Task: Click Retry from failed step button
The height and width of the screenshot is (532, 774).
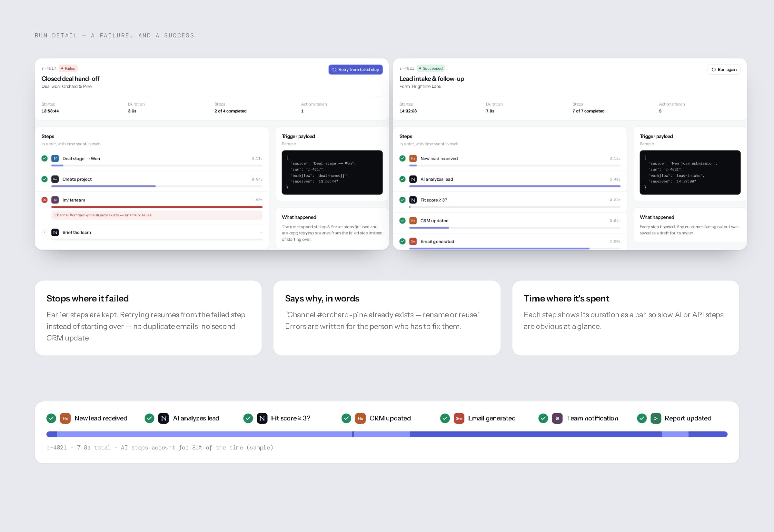Action: click(355, 69)
